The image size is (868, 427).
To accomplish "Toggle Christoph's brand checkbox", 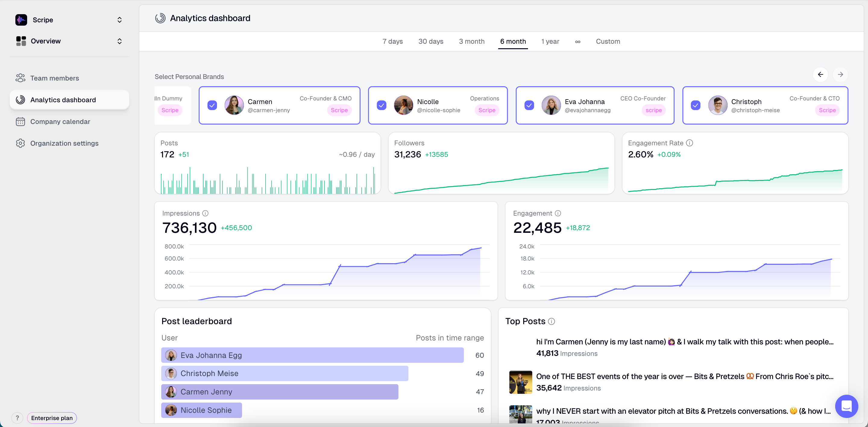I will (696, 106).
